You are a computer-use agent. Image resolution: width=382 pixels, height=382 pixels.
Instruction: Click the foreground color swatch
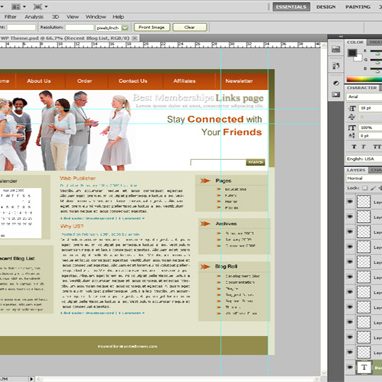352,53
